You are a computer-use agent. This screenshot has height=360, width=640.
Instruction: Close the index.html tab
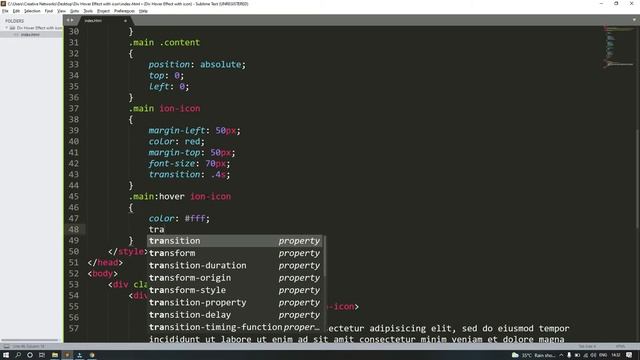[x=125, y=20]
